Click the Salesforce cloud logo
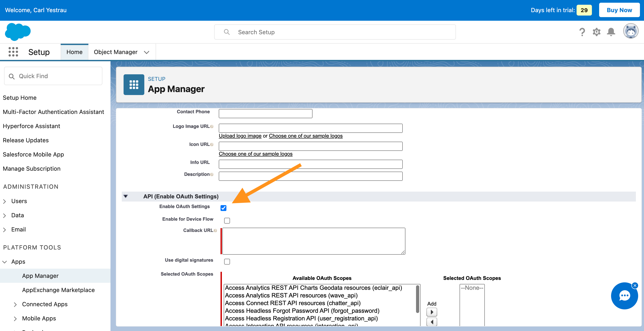The height and width of the screenshot is (331, 644). [18, 32]
